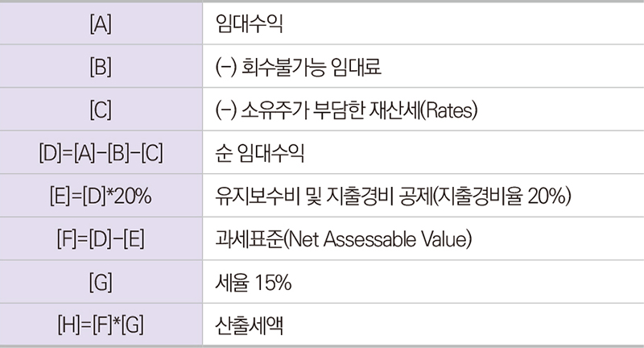644x348 pixels.
Task: Click the 과세표준(Net Assessable Value) cell
Action: pyautogui.click(x=423, y=238)
